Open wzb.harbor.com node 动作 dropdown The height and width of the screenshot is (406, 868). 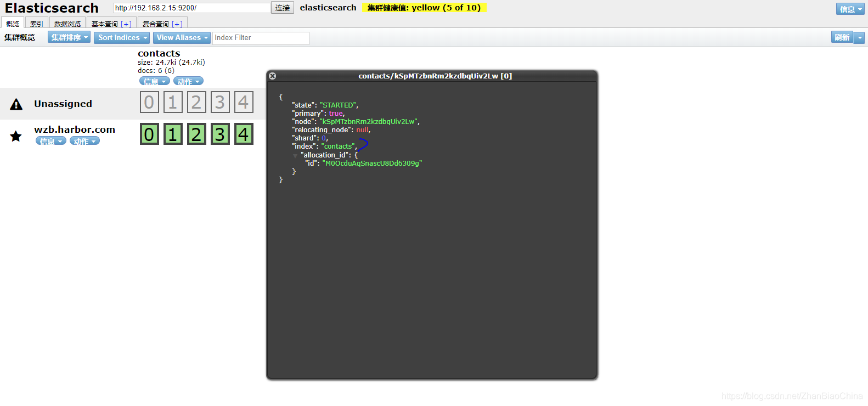point(84,141)
